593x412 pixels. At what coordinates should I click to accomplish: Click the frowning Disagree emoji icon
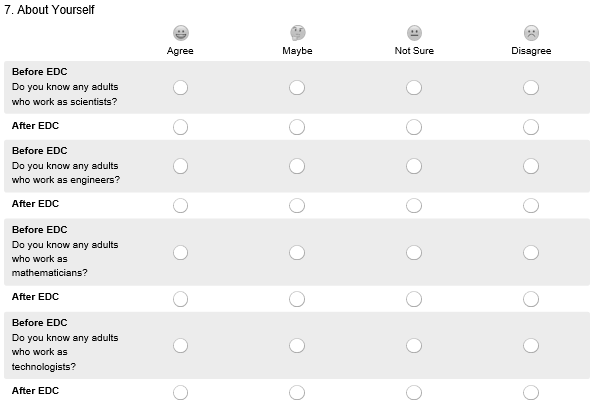click(x=531, y=33)
